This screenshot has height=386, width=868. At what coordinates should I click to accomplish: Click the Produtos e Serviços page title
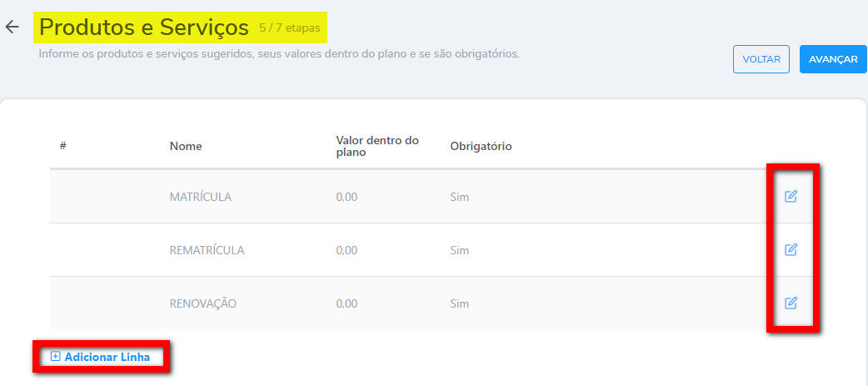pos(144,28)
